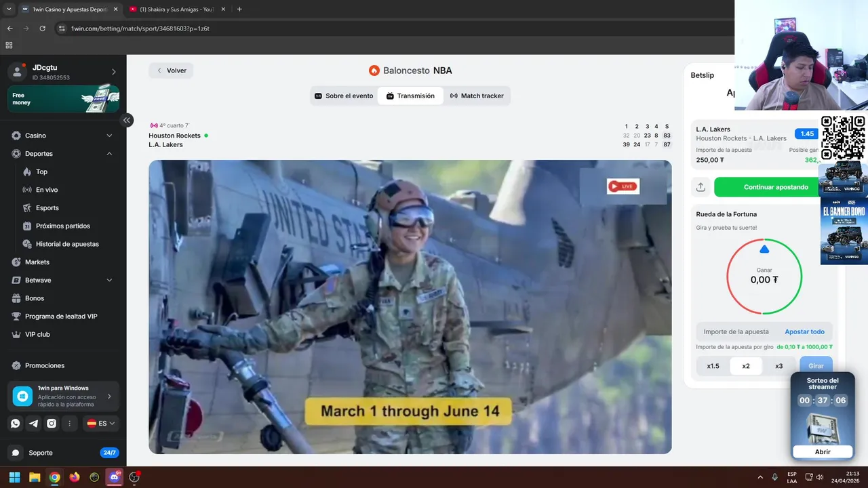Screen dimensions: 868x488
Task: Open Soporte 24/7 chat
Action: 63,453
